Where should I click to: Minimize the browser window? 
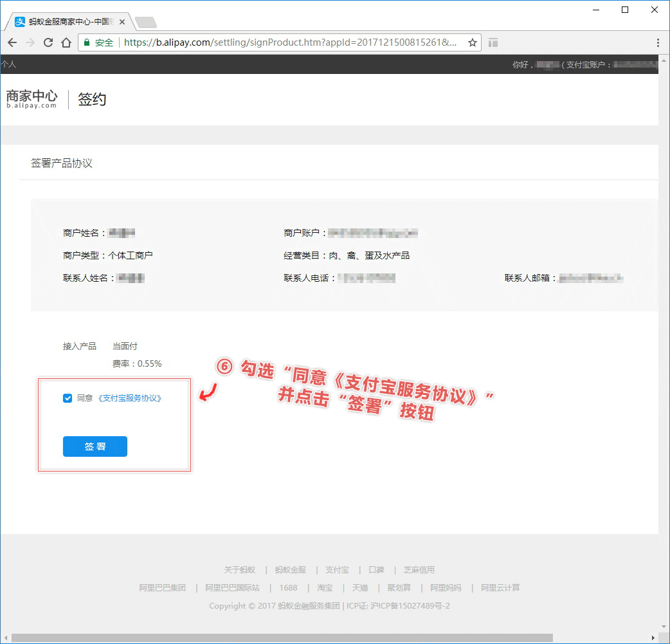(596, 10)
